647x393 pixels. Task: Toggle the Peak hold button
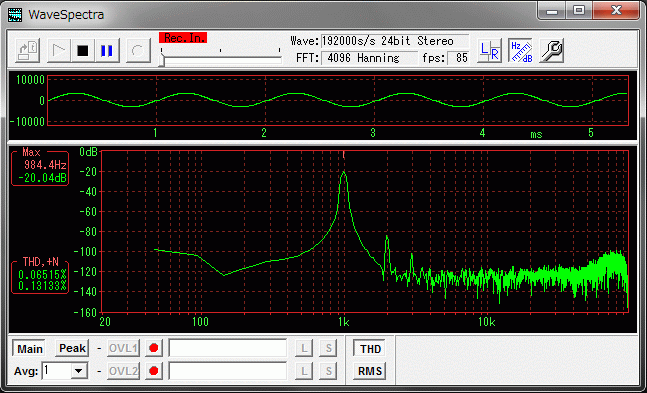(x=72, y=348)
